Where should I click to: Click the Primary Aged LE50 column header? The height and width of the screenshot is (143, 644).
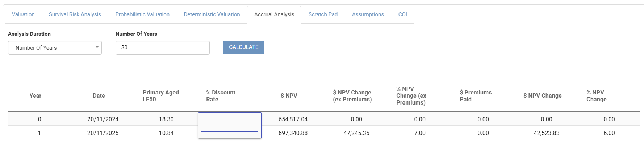[161, 96]
